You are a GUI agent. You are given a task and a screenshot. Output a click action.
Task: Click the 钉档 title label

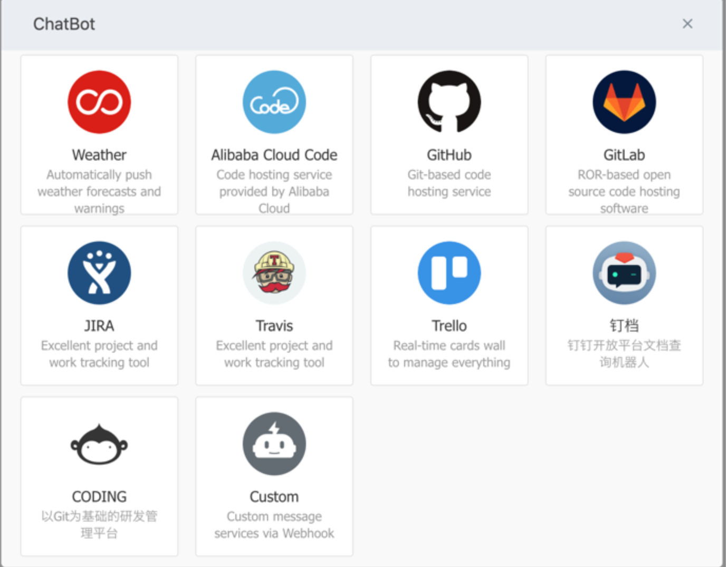[624, 326]
